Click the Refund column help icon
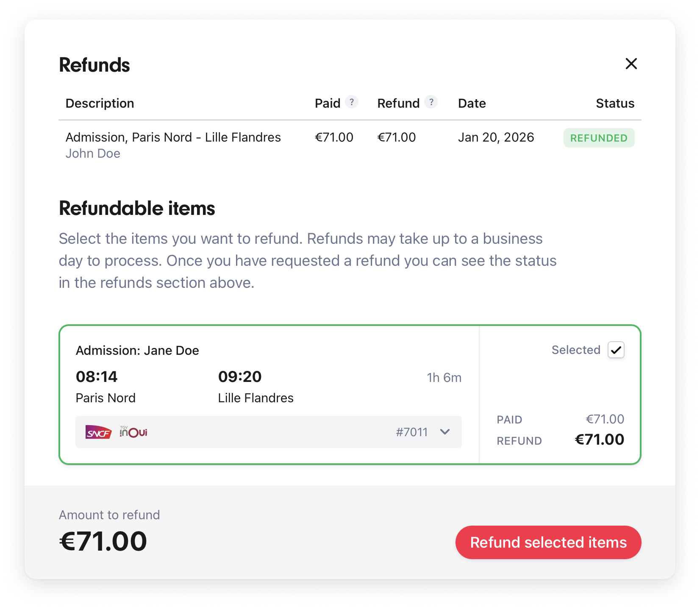Screen dimensions: 700x607 click(431, 102)
